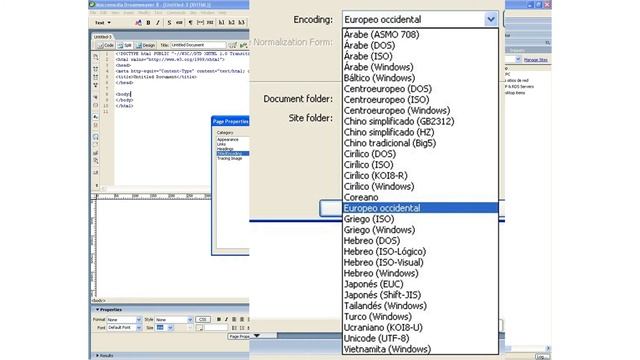Click Italic icon in Text insert bar

pyautogui.click(x=158, y=23)
